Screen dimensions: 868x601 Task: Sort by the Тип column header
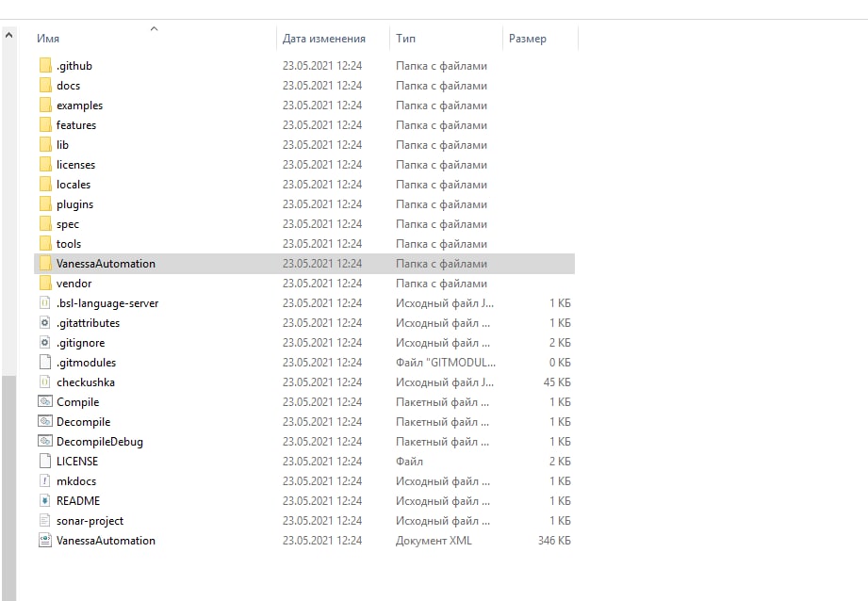405,39
